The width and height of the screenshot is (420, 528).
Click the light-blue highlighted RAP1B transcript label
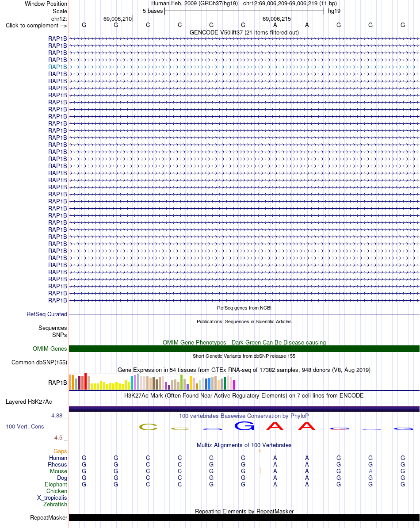click(x=57, y=67)
